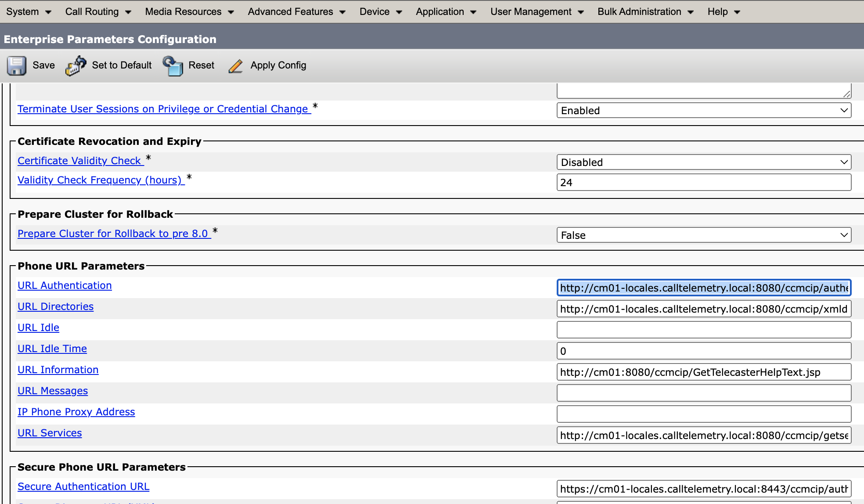The image size is (864, 504).
Task: Click the Set to Default icon
Action: [76, 65]
